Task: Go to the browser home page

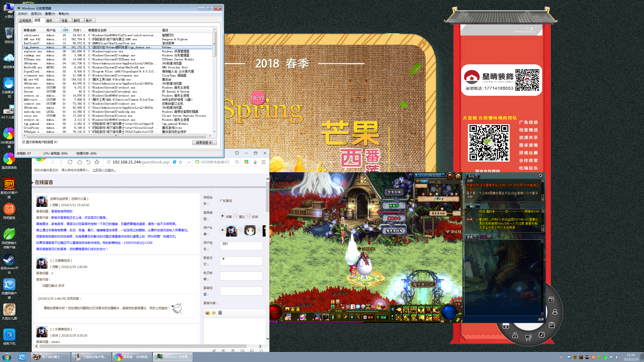Action: [x=79, y=162]
